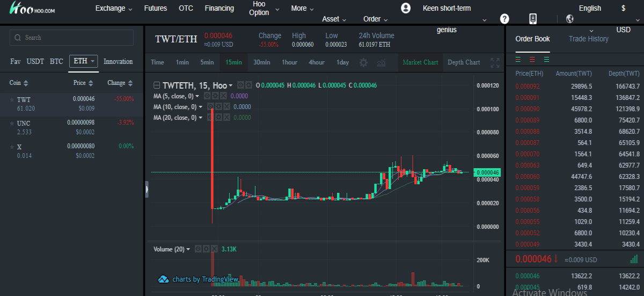The width and height of the screenshot is (644, 296).
Task: Open MA 20 indicator settings gear
Action: [218, 118]
